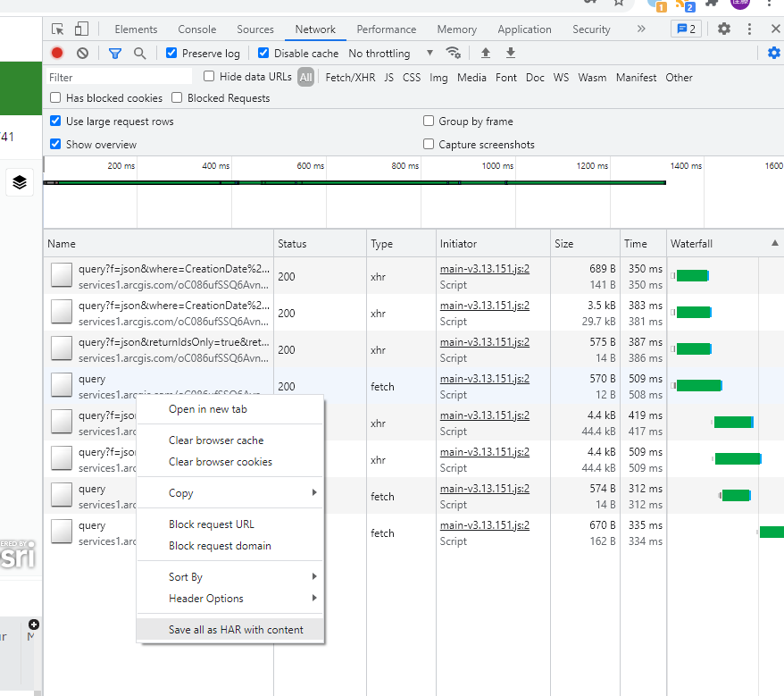Toggle Preserve log checkbox

pos(171,53)
